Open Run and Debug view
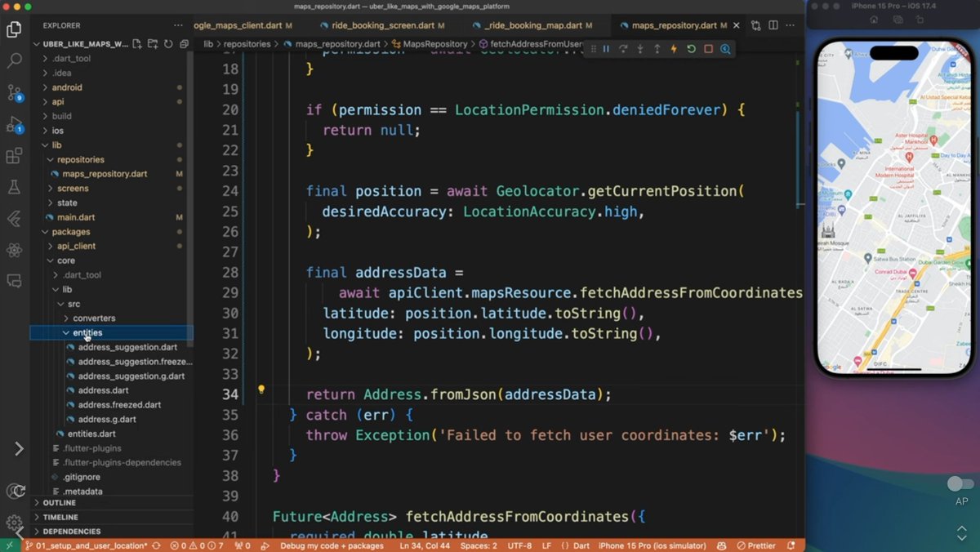The height and width of the screenshot is (552, 980). coord(14,124)
